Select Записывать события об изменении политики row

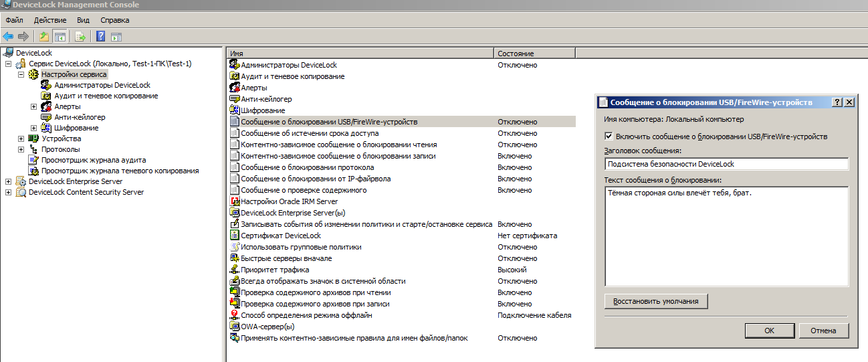coord(401,224)
